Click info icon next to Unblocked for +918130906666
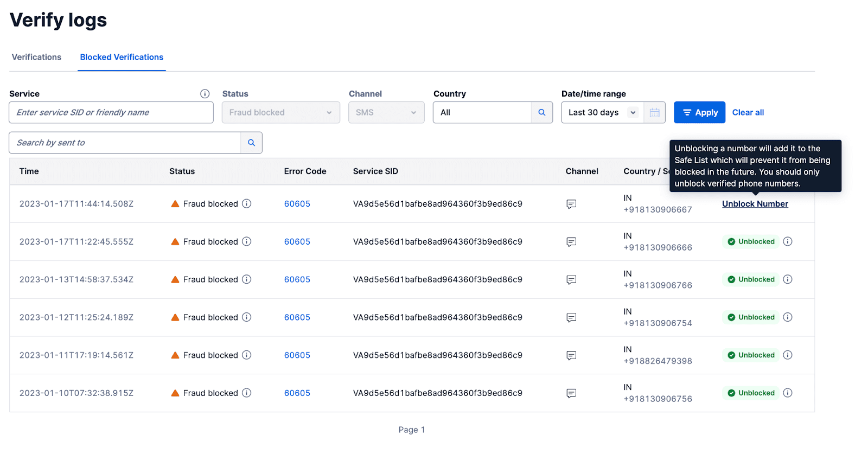Viewport: 868px width, 454px height. [788, 242]
